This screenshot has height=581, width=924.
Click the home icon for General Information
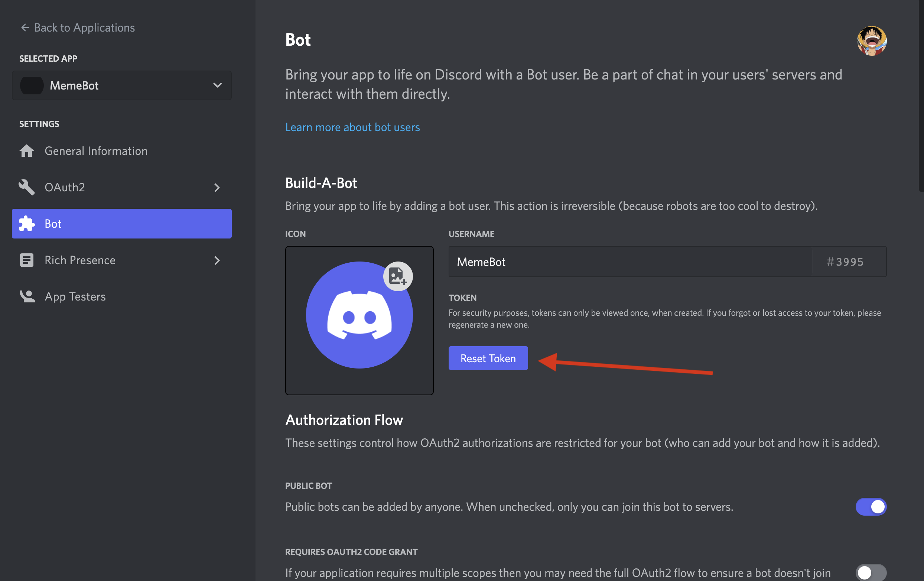tap(26, 151)
